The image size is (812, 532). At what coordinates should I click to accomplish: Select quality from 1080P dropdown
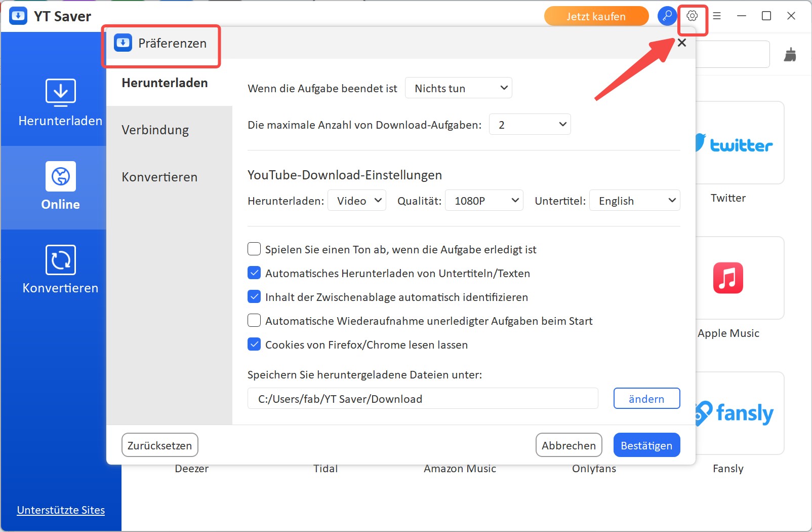(484, 201)
